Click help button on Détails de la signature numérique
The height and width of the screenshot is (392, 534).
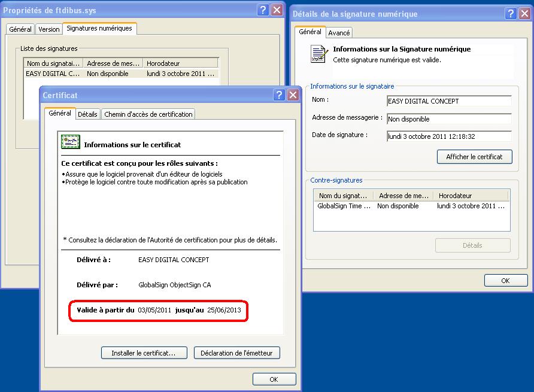(511, 14)
